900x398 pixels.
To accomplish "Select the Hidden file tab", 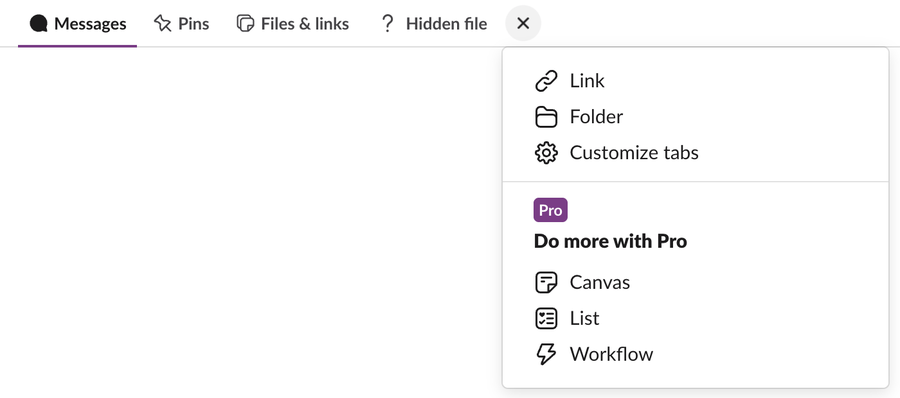I will tap(434, 24).
